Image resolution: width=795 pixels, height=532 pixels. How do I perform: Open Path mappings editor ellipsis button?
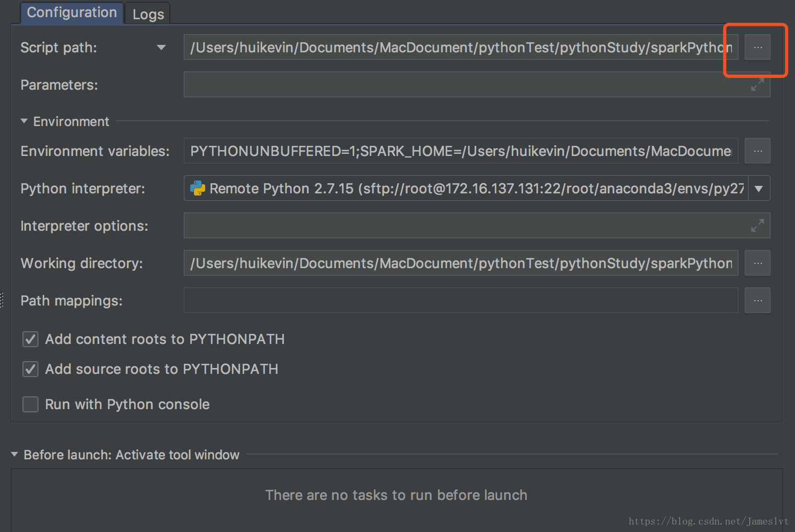(758, 300)
